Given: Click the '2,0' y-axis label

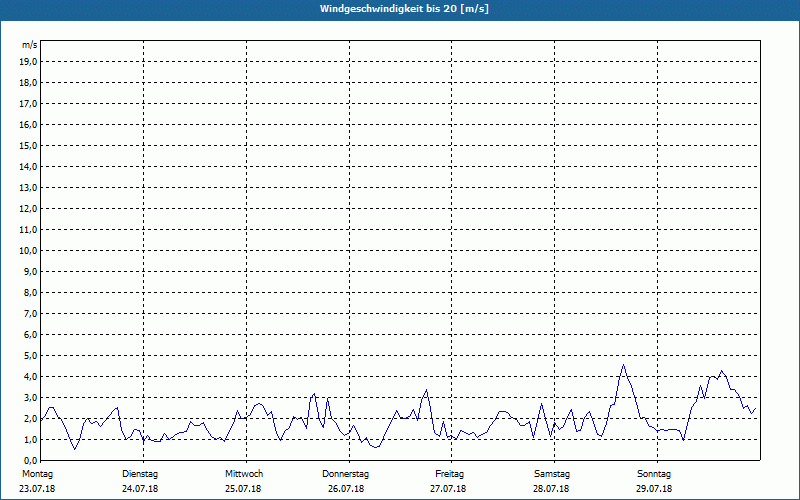Looking at the screenshot, I should point(29,418).
